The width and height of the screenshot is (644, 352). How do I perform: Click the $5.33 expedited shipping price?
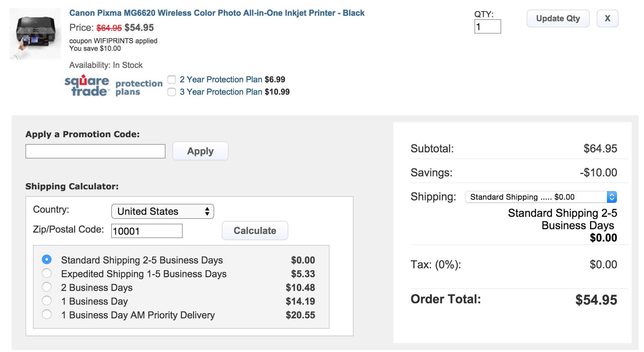point(303,274)
